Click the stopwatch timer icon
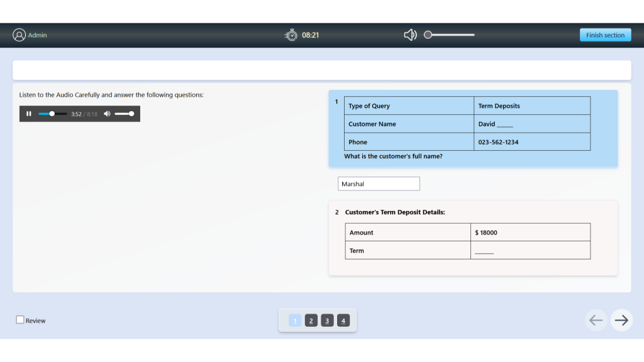The image size is (644, 362). 291,35
